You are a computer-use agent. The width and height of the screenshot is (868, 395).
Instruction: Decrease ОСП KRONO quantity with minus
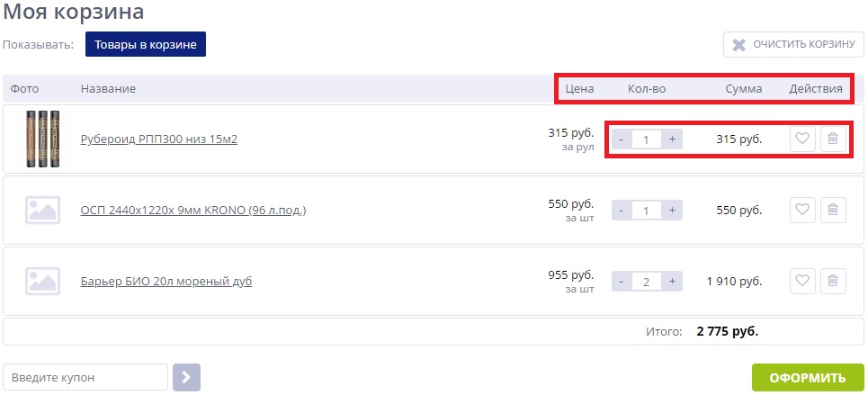click(622, 210)
